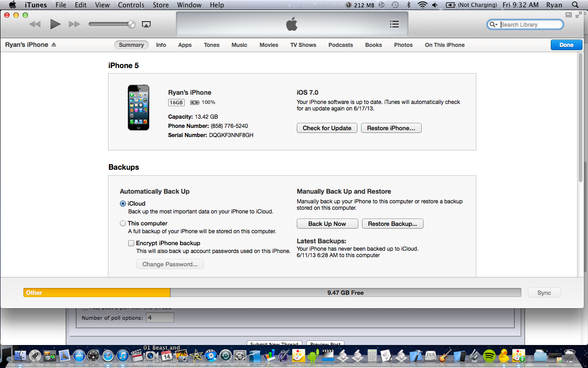The height and width of the screenshot is (368, 588).
Task: Skip back with the rewind button
Action: click(x=35, y=24)
